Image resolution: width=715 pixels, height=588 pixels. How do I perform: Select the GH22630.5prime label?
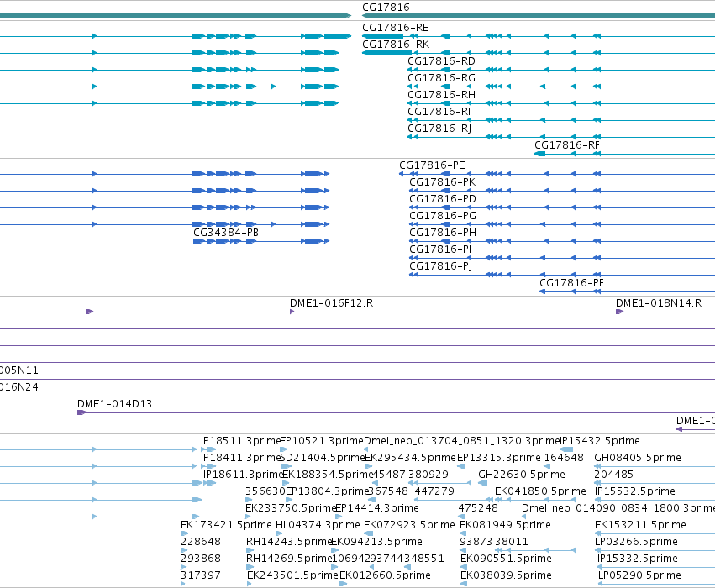pos(522,475)
